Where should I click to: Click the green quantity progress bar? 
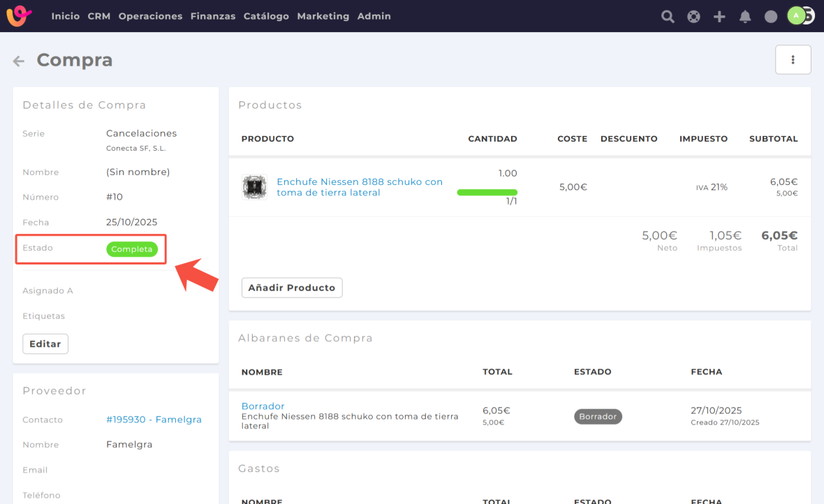tap(487, 192)
